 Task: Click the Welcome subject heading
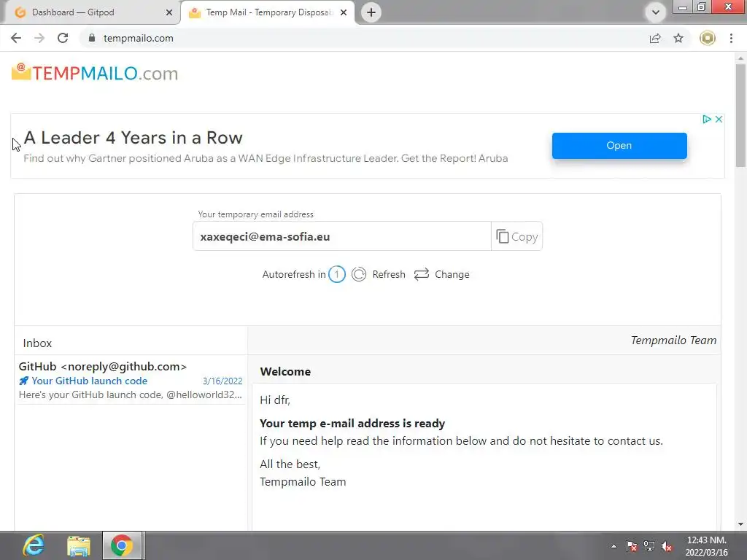[x=285, y=371]
